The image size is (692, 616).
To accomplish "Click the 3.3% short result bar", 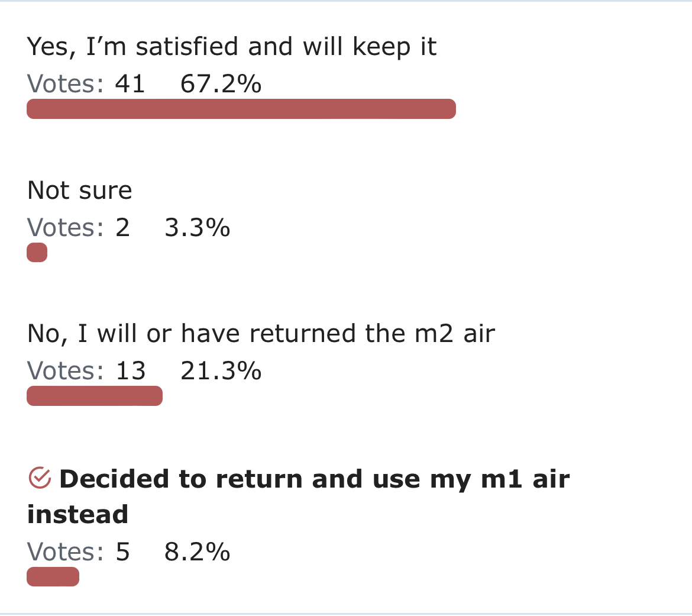I will pyautogui.click(x=37, y=253).
